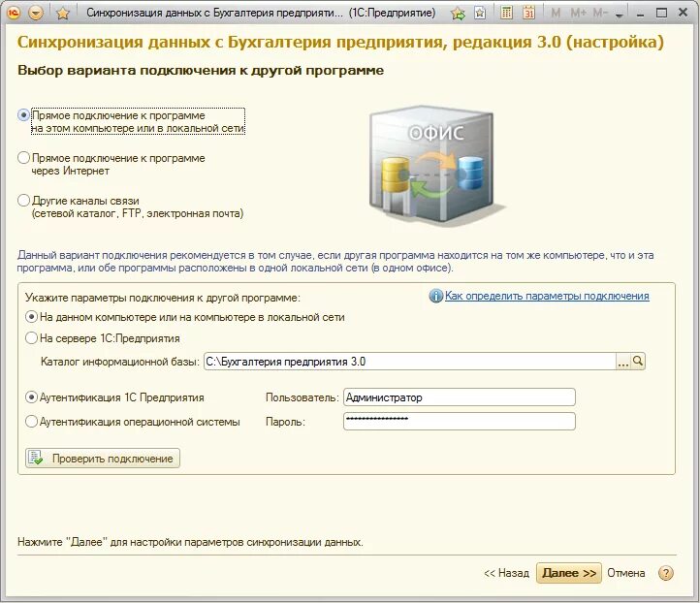
Task: Select operating system authentication
Action: click(x=133, y=422)
